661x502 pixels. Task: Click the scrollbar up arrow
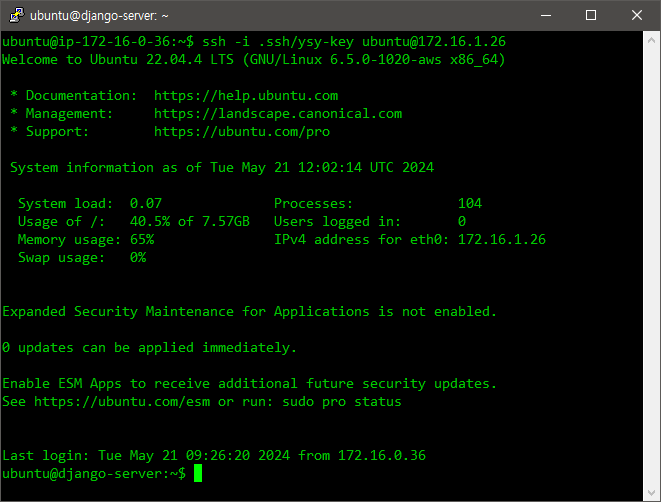coord(651,40)
